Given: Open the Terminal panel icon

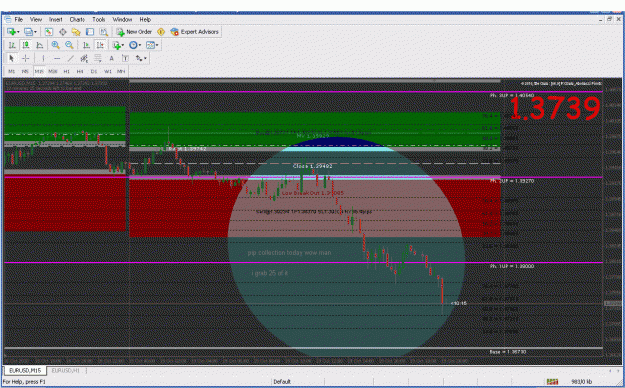Looking at the screenshot, I should [90, 32].
